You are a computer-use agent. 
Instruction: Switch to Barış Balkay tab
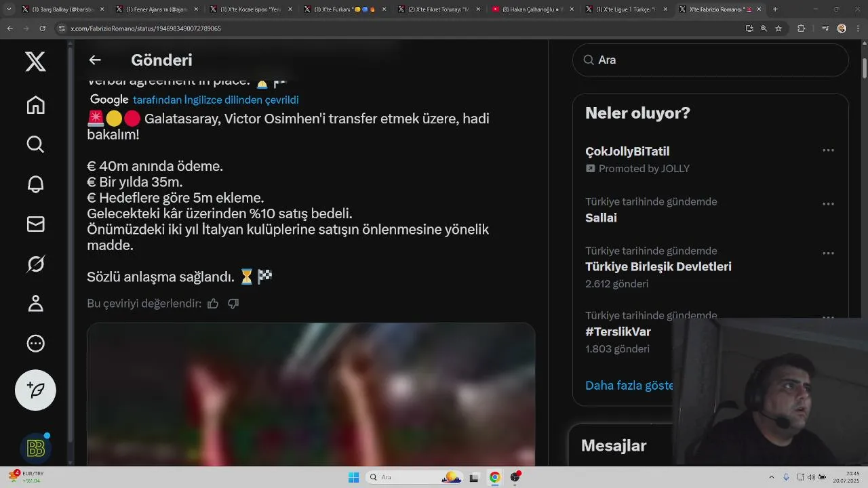point(61,9)
